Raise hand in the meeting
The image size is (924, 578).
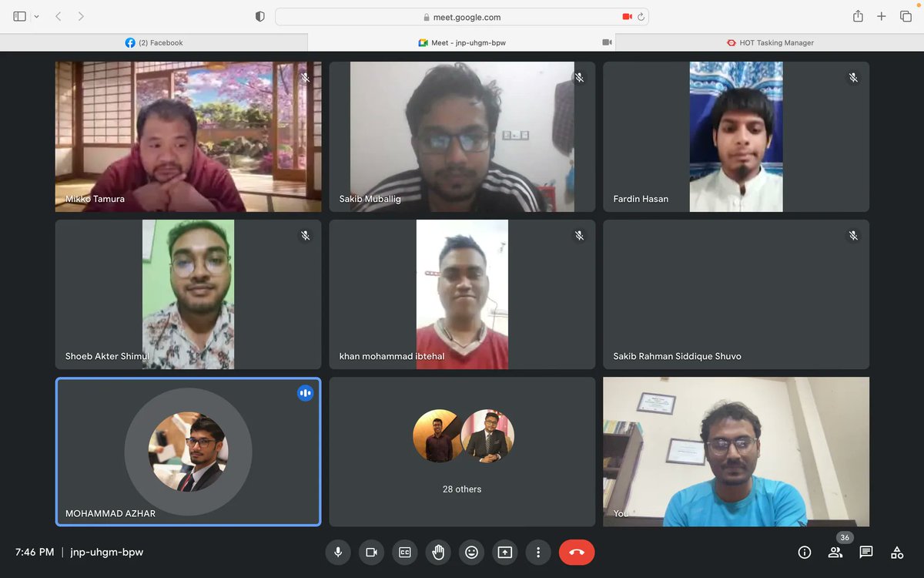coord(438,552)
